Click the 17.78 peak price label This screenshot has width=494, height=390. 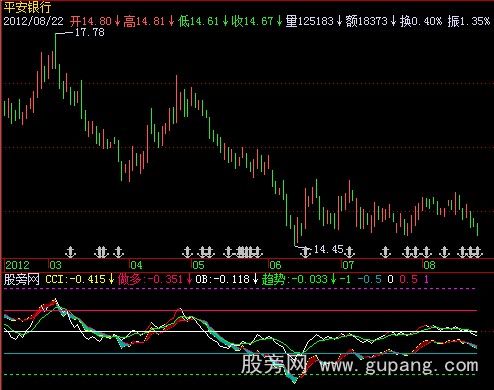(x=90, y=32)
